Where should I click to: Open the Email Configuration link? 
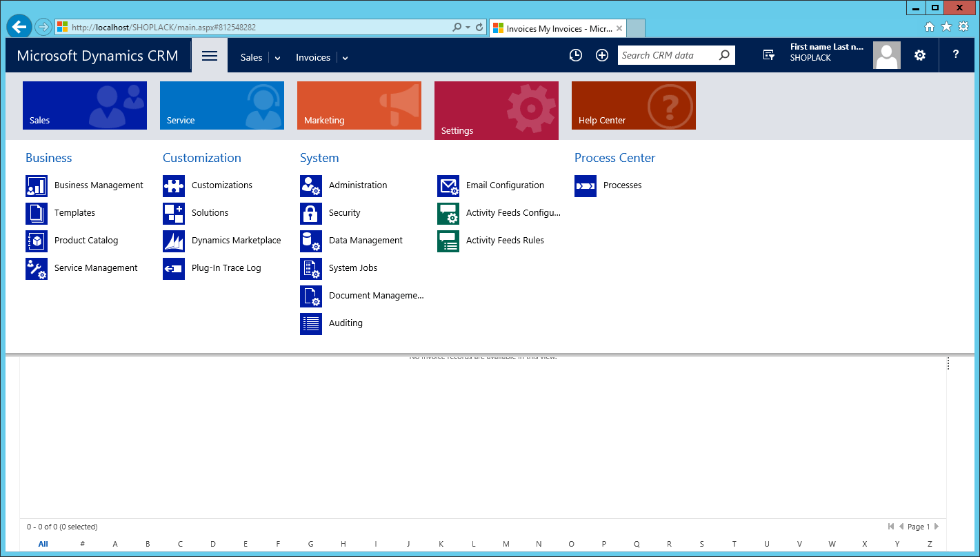(x=505, y=185)
